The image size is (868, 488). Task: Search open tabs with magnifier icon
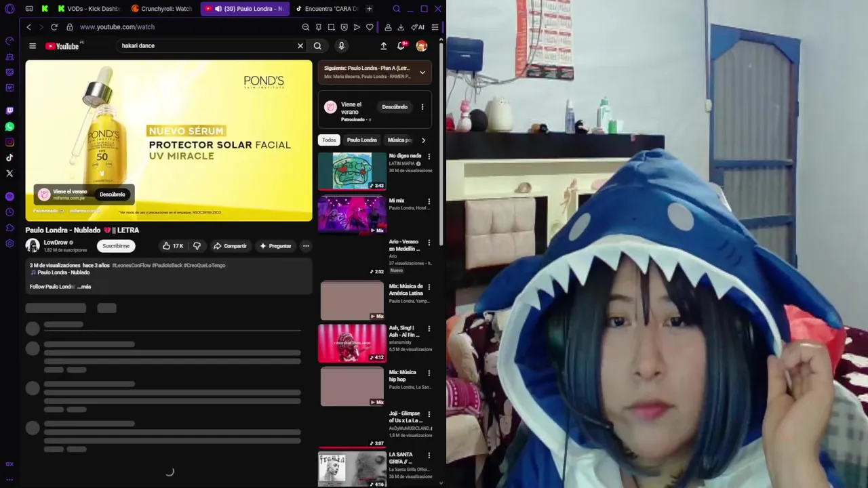[x=397, y=9]
